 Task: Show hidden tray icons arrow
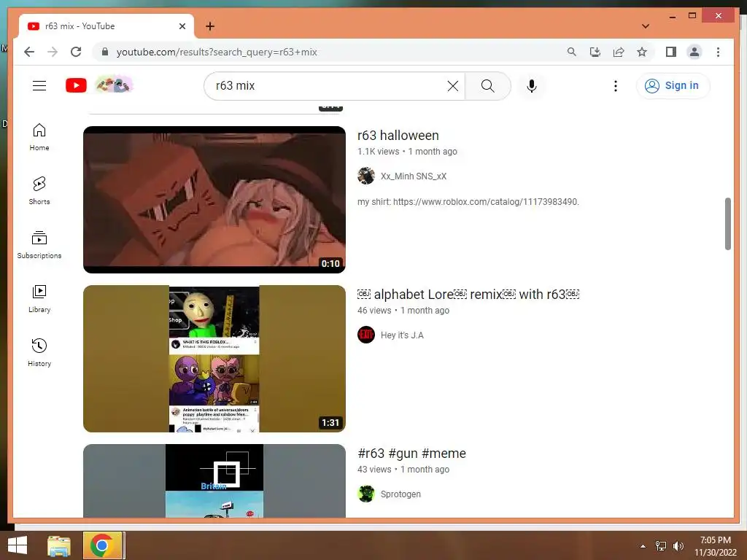(643, 546)
